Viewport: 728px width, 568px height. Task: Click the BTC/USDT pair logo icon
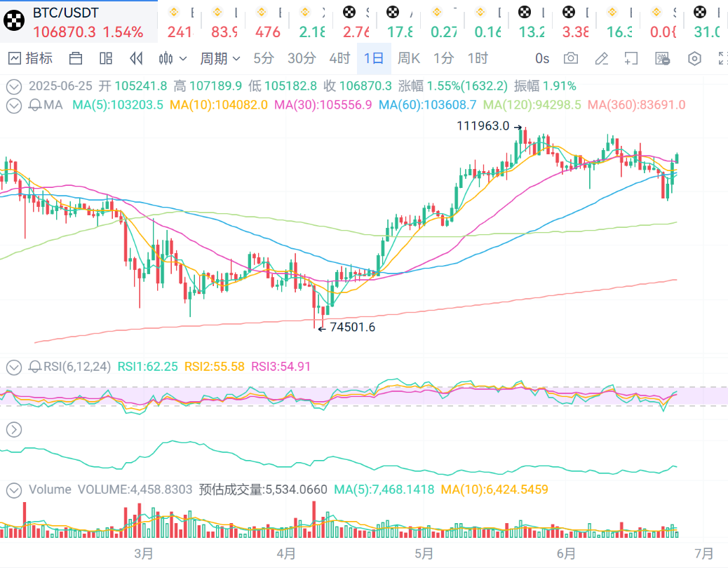click(x=15, y=20)
